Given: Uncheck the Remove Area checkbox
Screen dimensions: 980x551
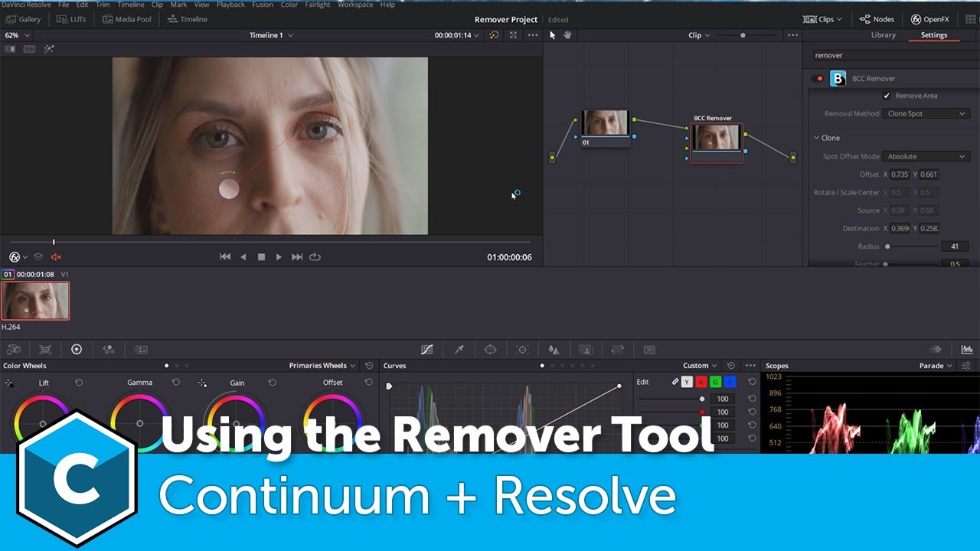Looking at the screenshot, I should [x=887, y=96].
